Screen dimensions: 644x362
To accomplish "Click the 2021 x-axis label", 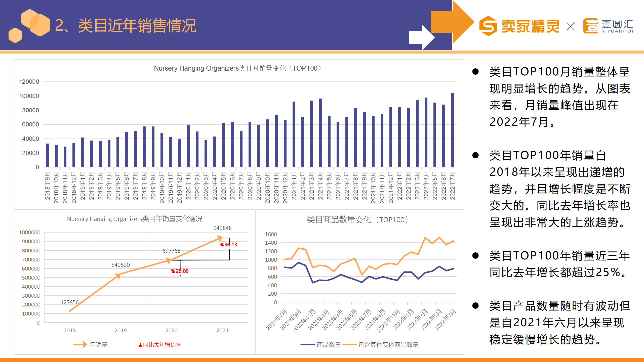I will (x=222, y=331).
